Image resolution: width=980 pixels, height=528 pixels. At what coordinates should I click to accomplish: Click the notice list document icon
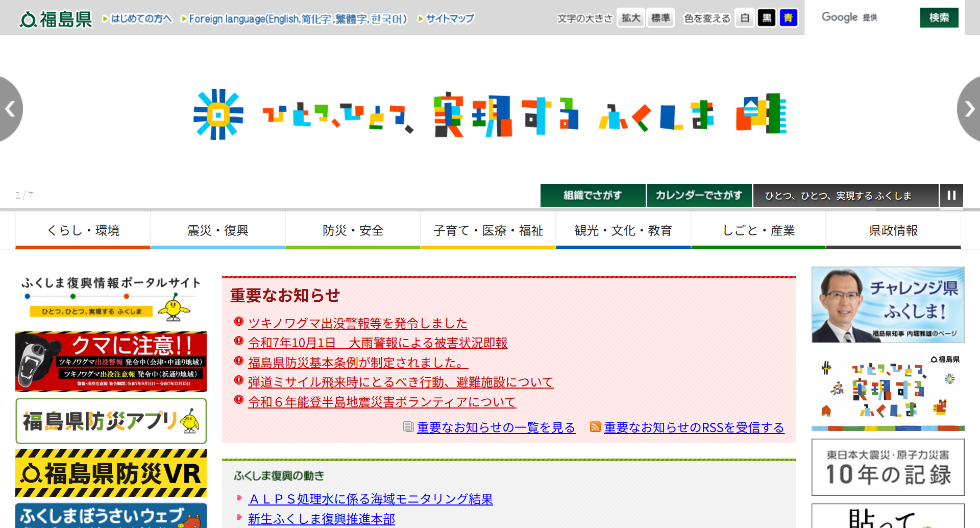408,427
